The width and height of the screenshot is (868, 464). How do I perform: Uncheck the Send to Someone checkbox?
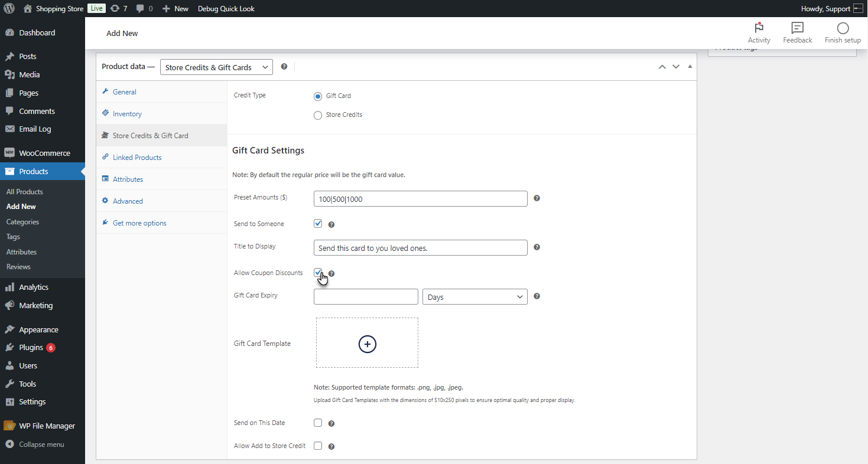pos(318,224)
